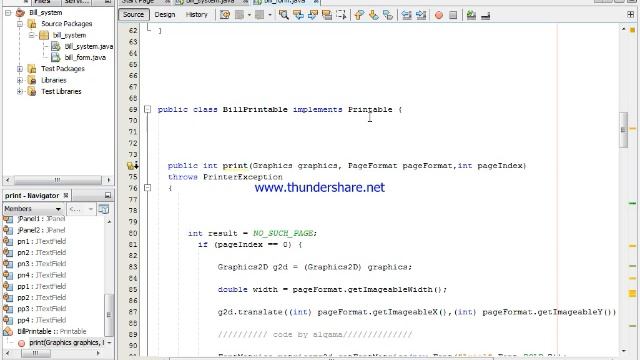
Task: Collapse code fold at line 69
Action: (147, 109)
